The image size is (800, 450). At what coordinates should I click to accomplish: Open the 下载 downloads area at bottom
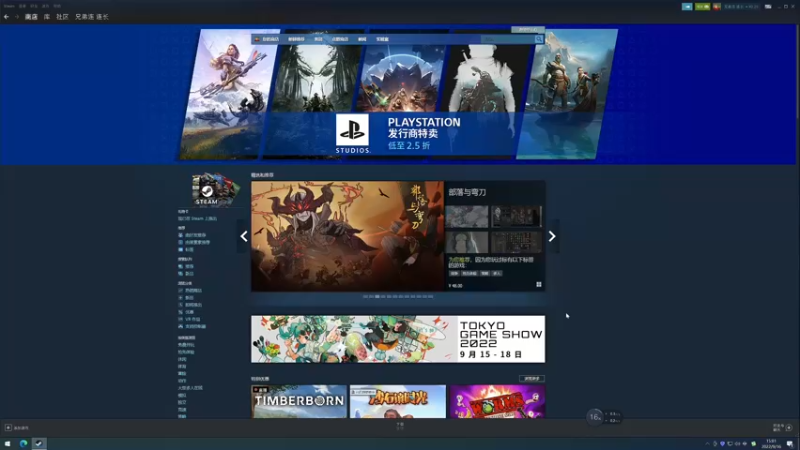point(400,426)
